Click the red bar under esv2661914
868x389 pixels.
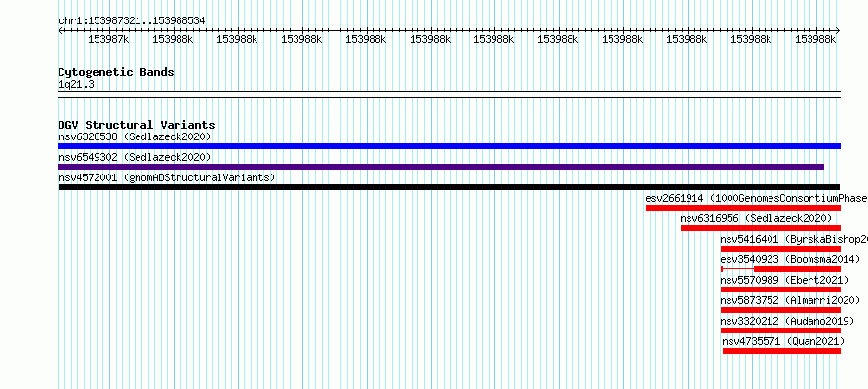tap(743, 208)
